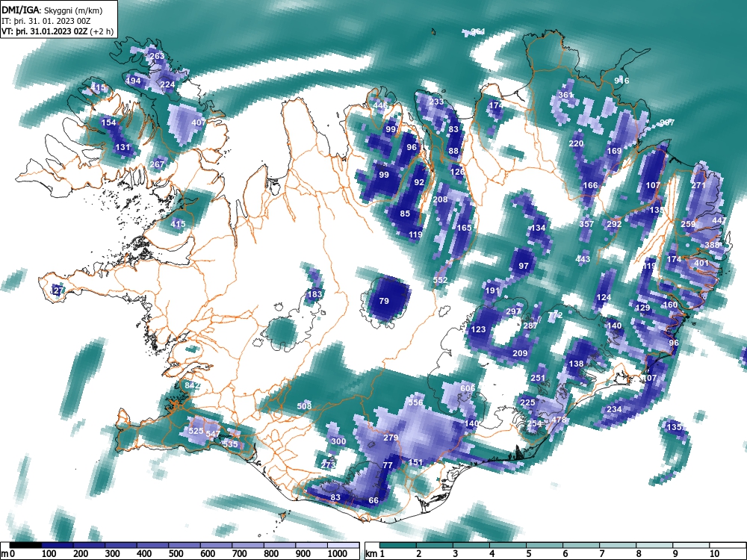Image resolution: width=747 pixels, height=560 pixels.
Task: Click the dark teal swatch between km 1 and 2
Action: tap(398, 545)
